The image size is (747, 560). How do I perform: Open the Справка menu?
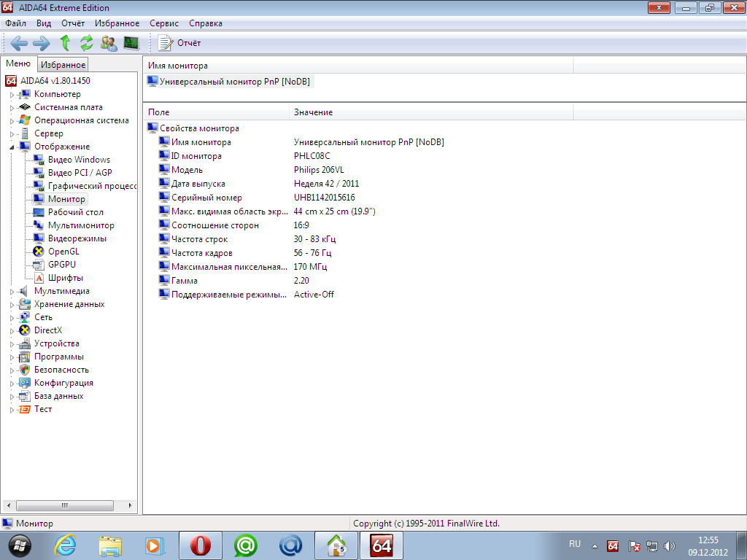click(x=205, y=23)
